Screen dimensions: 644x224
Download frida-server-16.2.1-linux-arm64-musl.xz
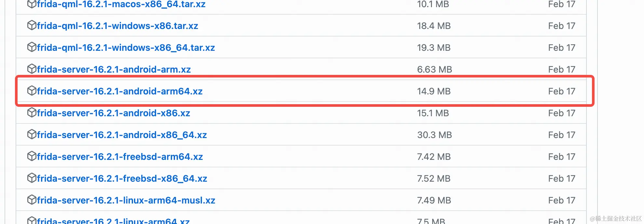(x=126, y=200)
